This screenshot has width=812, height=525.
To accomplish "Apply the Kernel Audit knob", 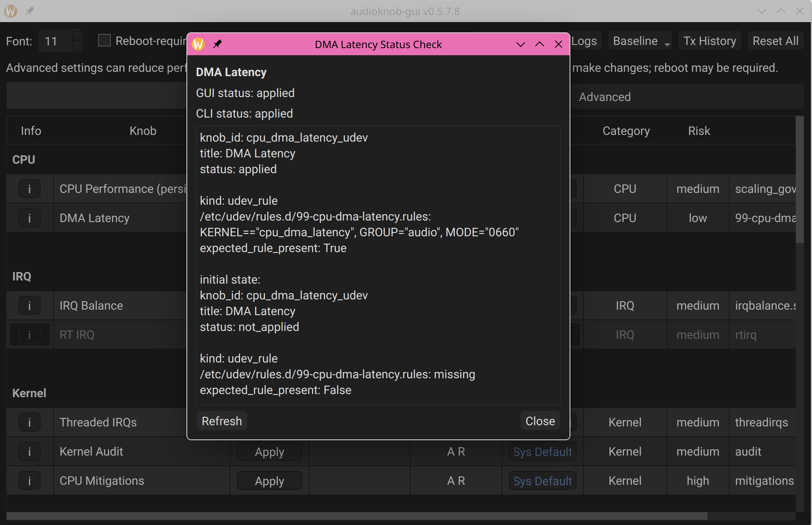I will pos(269,452).
